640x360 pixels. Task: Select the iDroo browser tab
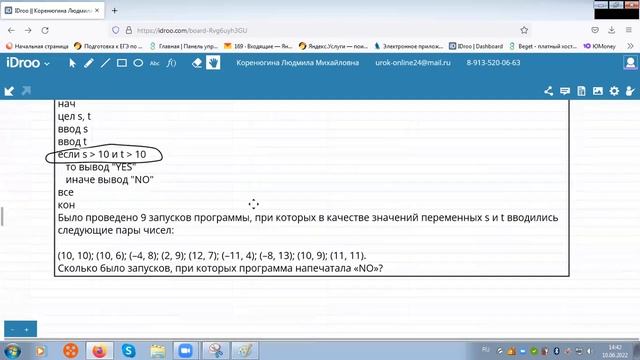pos(53,11)
